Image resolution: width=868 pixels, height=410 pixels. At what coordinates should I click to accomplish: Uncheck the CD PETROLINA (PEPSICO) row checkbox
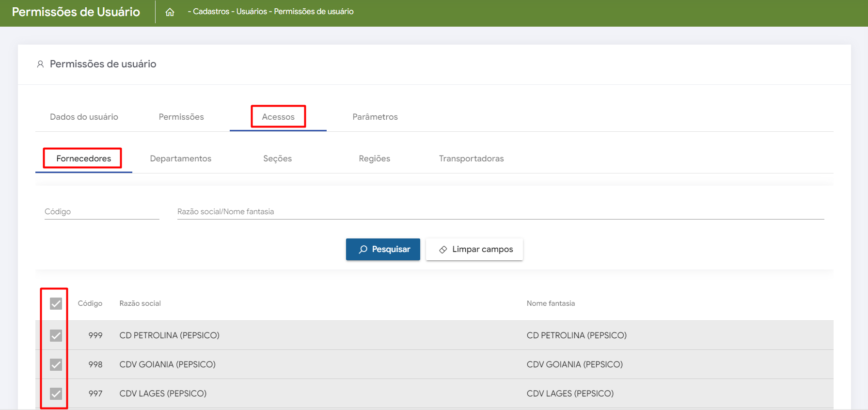(56, 335)
